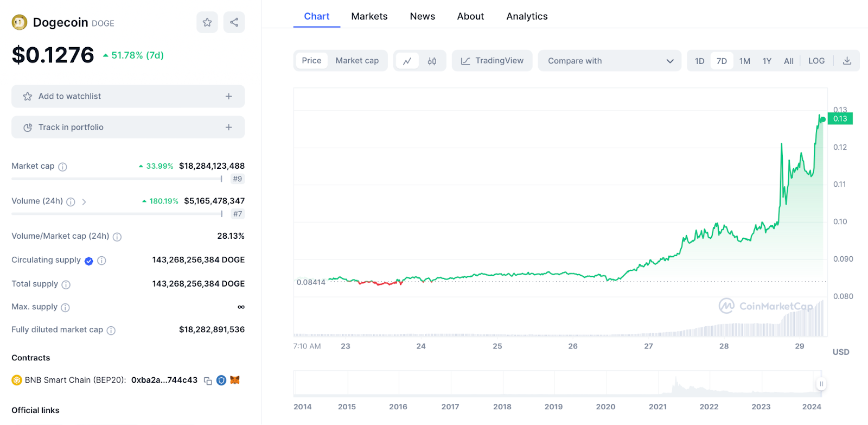Switch to candlestick chart view

point(432,61)
